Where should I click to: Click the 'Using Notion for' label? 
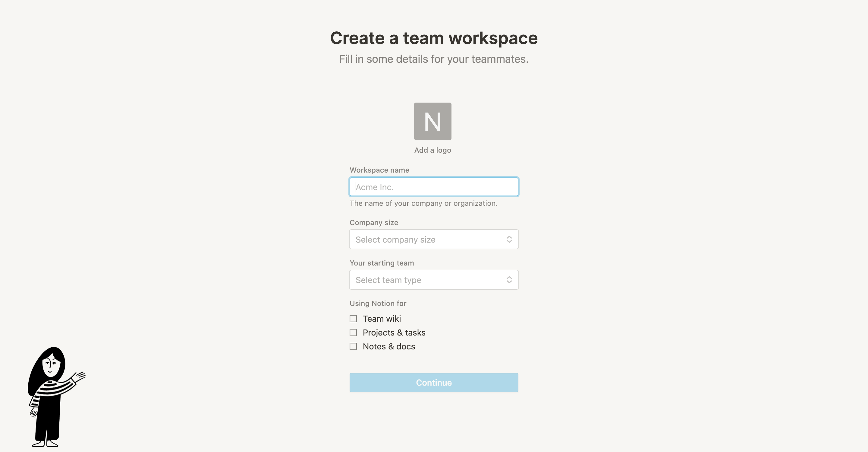pyautogui.click(x=378, y=303)
